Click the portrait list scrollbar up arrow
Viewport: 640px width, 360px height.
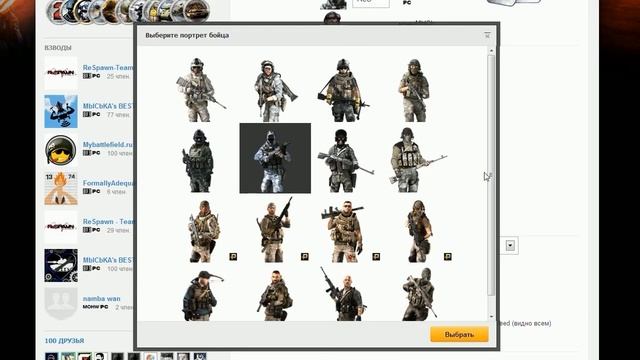point(491,51)
